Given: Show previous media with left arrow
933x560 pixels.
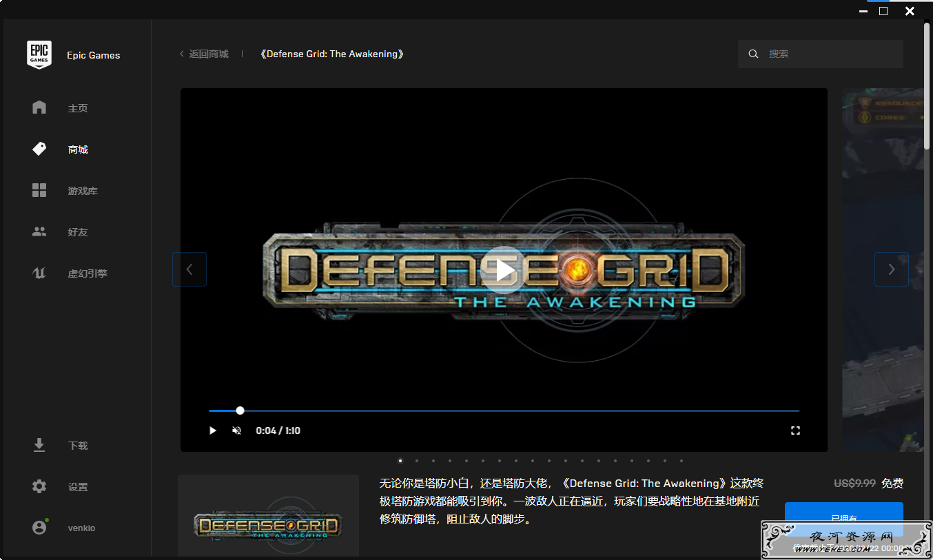Looking at the screenshot, I should tap(189, 269).
